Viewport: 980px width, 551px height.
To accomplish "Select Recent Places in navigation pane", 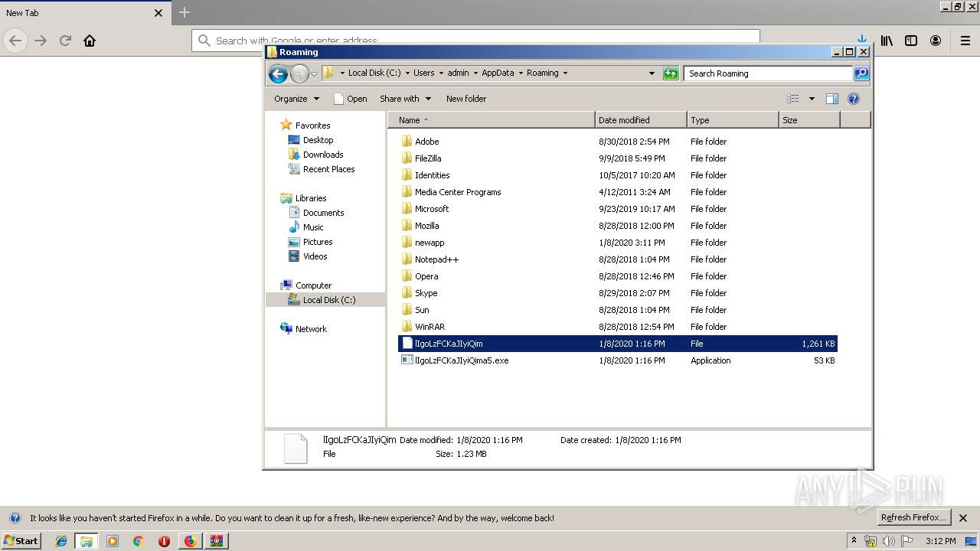I will click(328, 169).
